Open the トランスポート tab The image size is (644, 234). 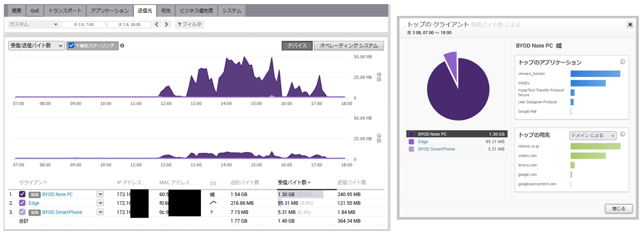(64, 10)
